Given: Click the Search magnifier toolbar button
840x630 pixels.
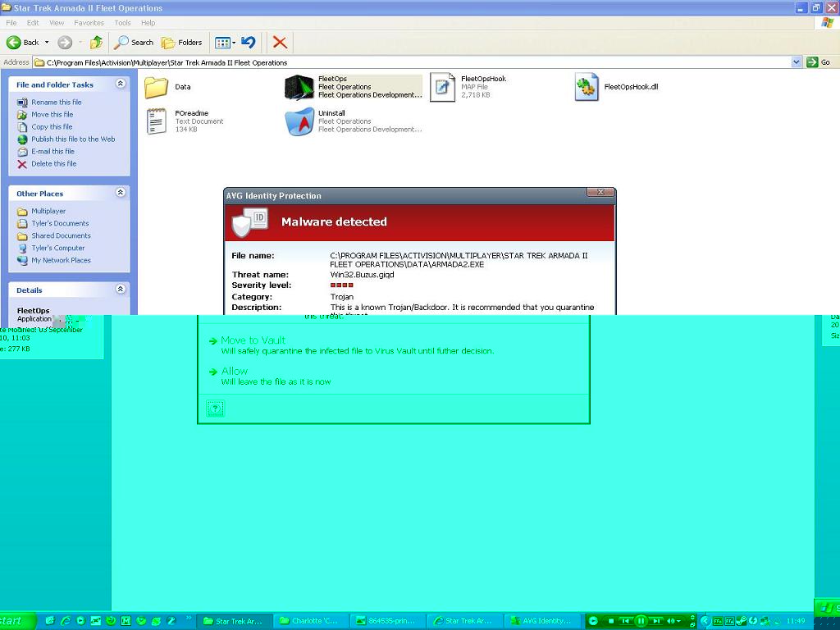Looking at the screenshot, I should (134, 43).
